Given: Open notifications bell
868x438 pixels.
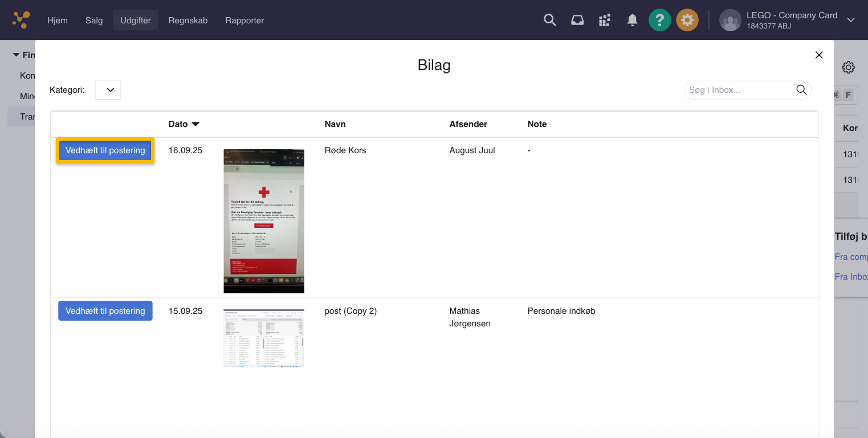Looking at the screenshot, I should 632,20.
